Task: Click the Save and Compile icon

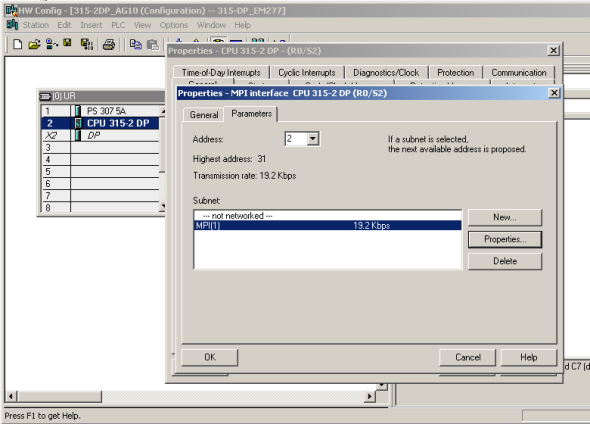Action: 87,44
